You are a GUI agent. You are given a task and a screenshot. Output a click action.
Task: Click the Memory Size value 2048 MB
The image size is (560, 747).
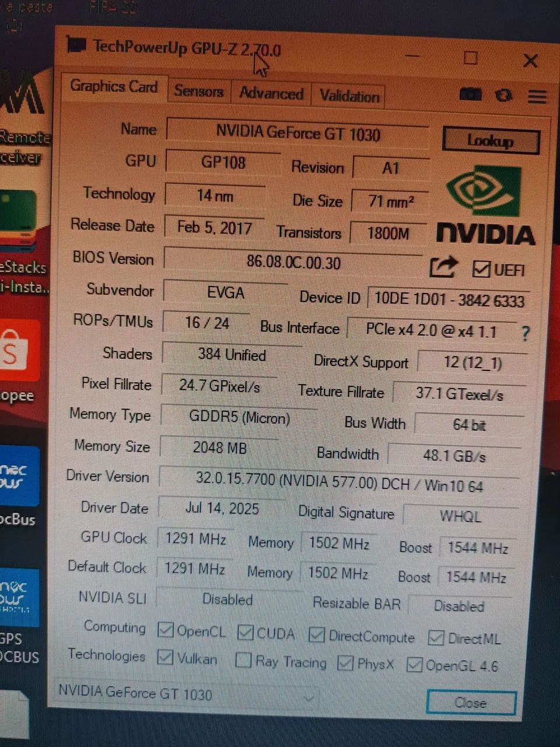(x=219, y=448)
